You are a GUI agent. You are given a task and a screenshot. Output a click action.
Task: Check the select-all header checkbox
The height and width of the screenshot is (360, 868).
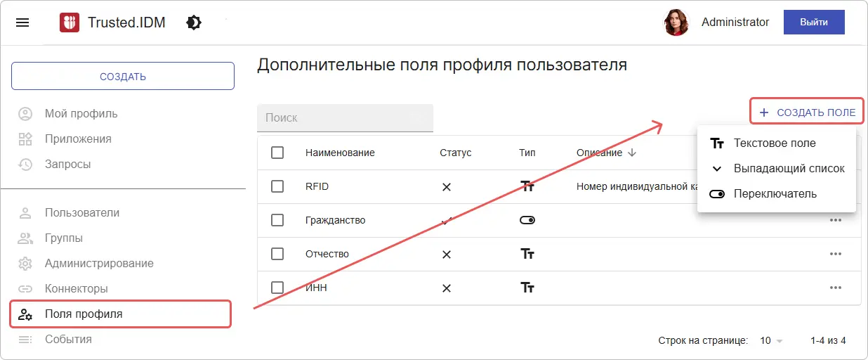pyautogui.click(x=277, y=153)
